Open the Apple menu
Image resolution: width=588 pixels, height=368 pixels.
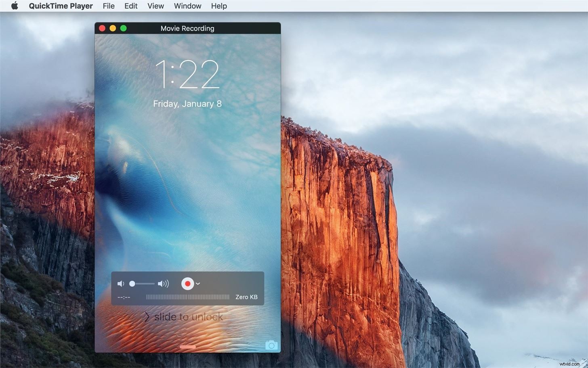click(x=14, y=6)
